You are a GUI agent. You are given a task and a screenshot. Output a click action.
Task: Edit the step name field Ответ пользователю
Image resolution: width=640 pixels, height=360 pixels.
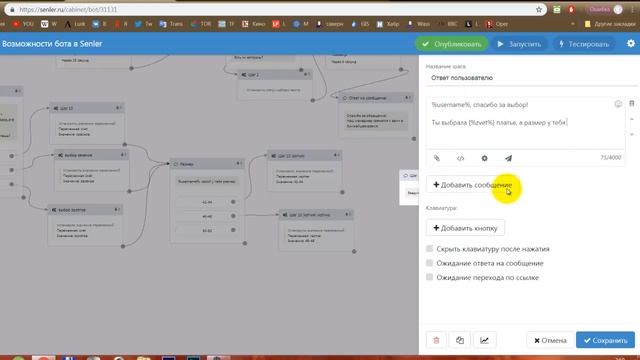(531, 78)
